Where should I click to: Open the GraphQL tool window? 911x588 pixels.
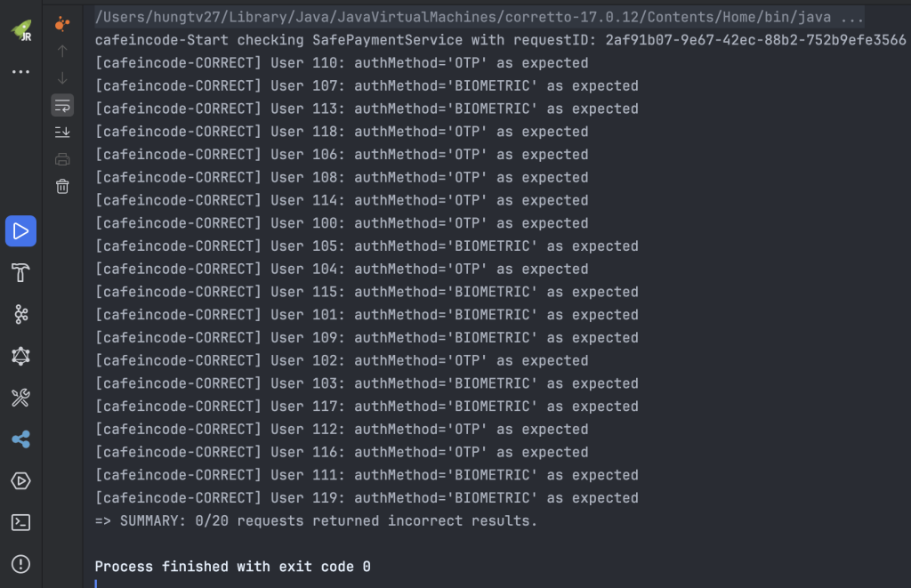tap(21, 356)
